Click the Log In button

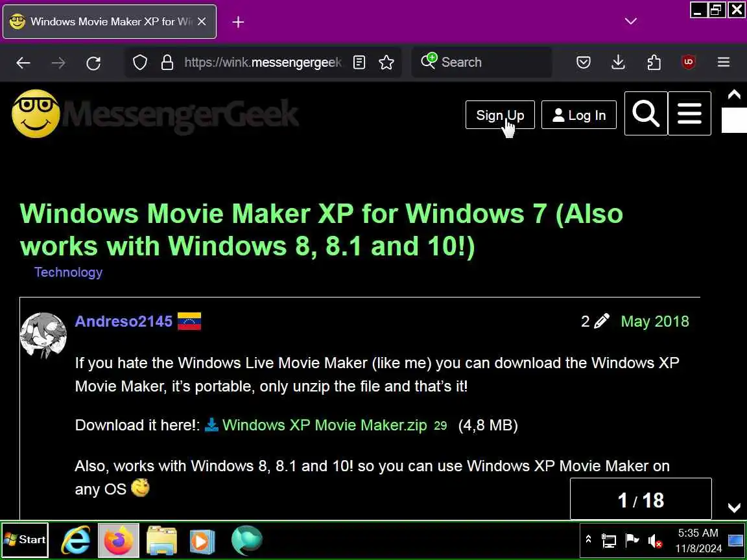coord(579,115)
